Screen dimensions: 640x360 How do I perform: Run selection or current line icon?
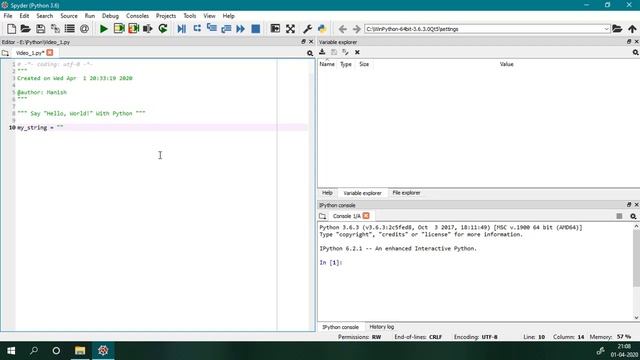(148, 29)
